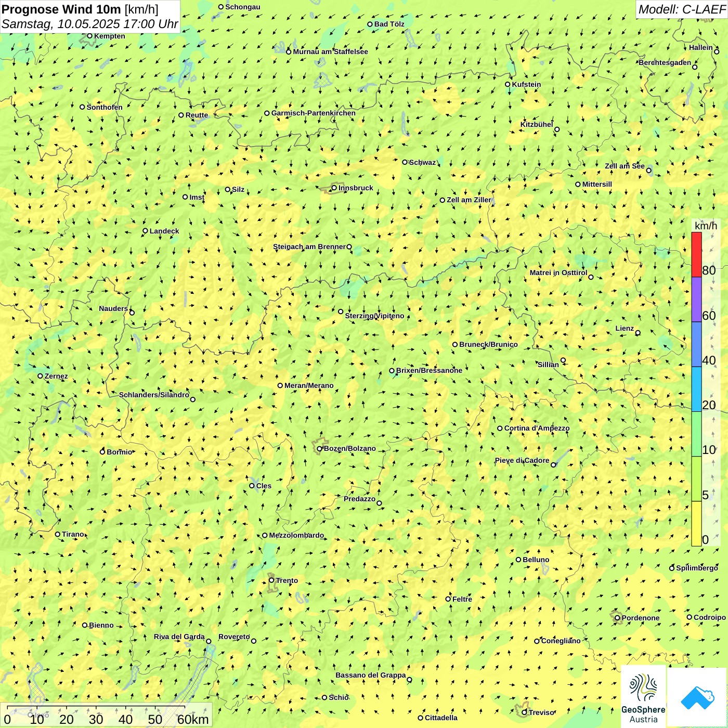Click the Bruneck/Brunico label

click(x=488, y=344)
